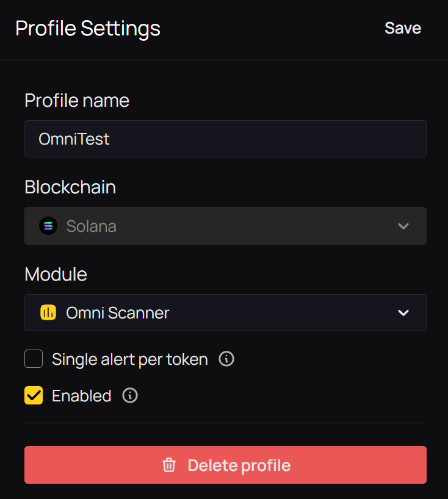Screen dimensions: 448x499
Task: Open info tooltip next to Enabled
Action: click(130, 395)
